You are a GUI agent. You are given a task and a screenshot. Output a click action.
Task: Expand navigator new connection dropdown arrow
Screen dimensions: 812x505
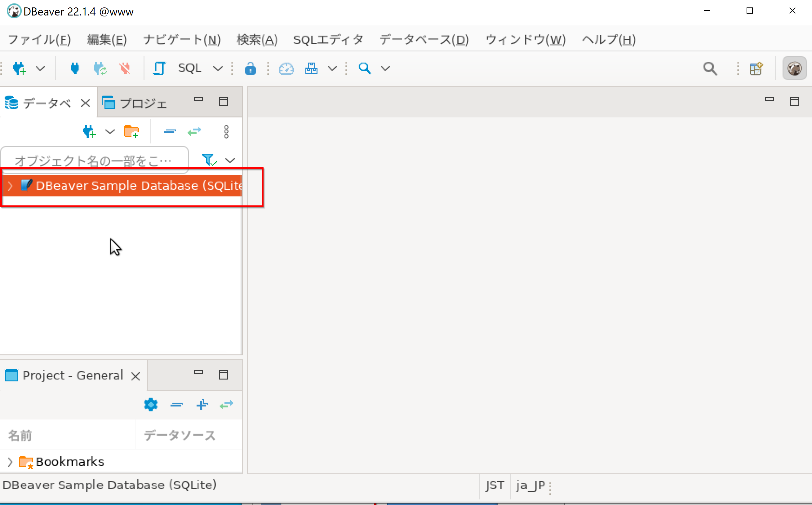tap(110, 132)
